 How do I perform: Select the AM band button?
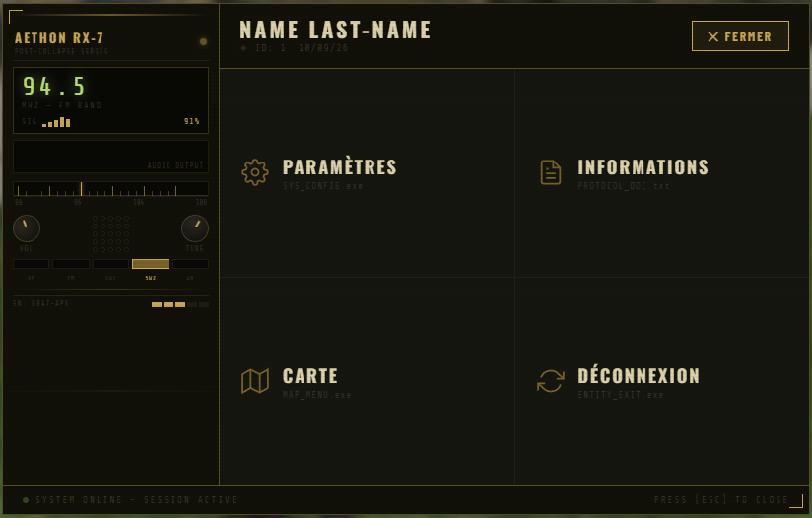[32, 264]
